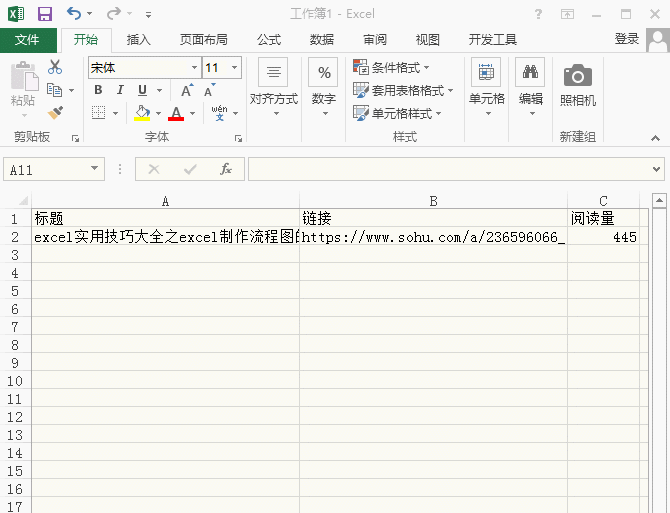Click the 照相机 camera tool
The width and height of the screenshot is (670, 513).
point(578,85)
